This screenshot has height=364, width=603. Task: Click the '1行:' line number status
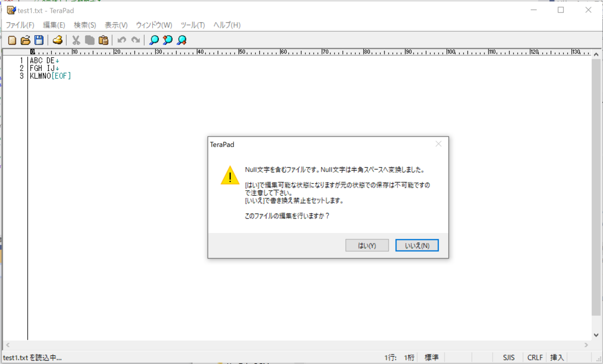click(391, 357)
